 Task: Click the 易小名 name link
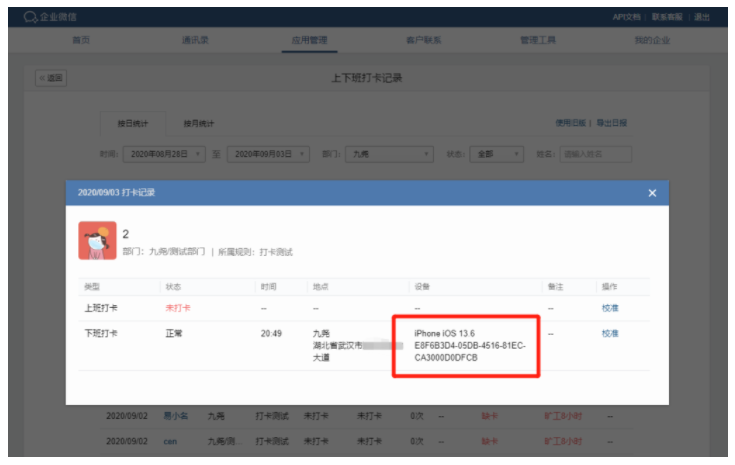pyautogui.click(x=176, y=416)
